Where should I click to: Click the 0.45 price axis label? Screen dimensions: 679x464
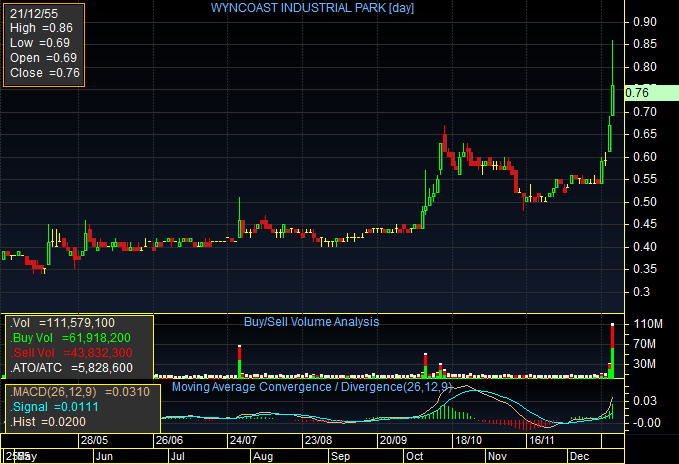pyautogui.click(x=645, y=224)
